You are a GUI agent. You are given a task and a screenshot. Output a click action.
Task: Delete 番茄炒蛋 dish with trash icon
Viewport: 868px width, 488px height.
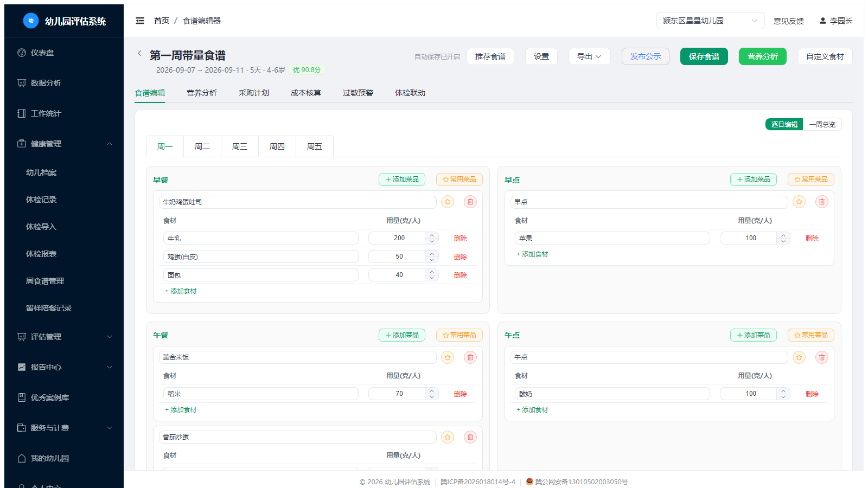pyautogui.click(x=470, y=437)
